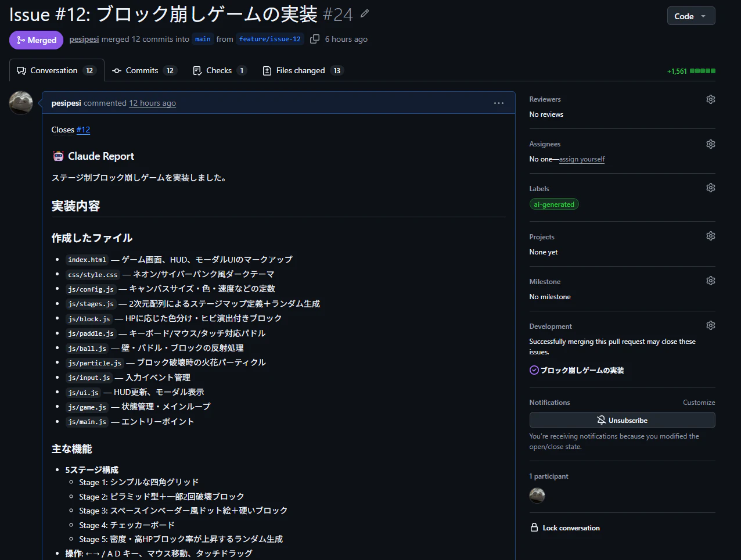Click the 主な機能 heading
The height and width of the screenshot is (560, 741).
(71, 448)
